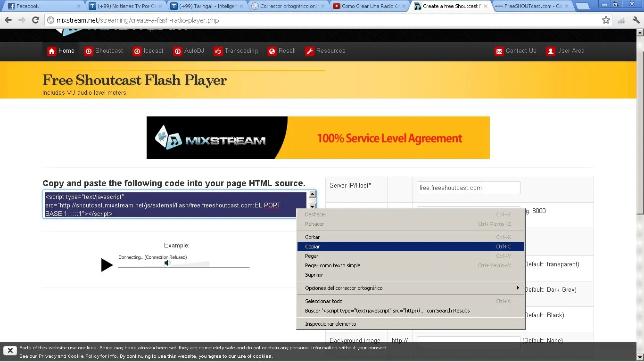This screenshot has height=362, width=644.
Task: Focus the browser address bar
Action: tap(323, 20)
